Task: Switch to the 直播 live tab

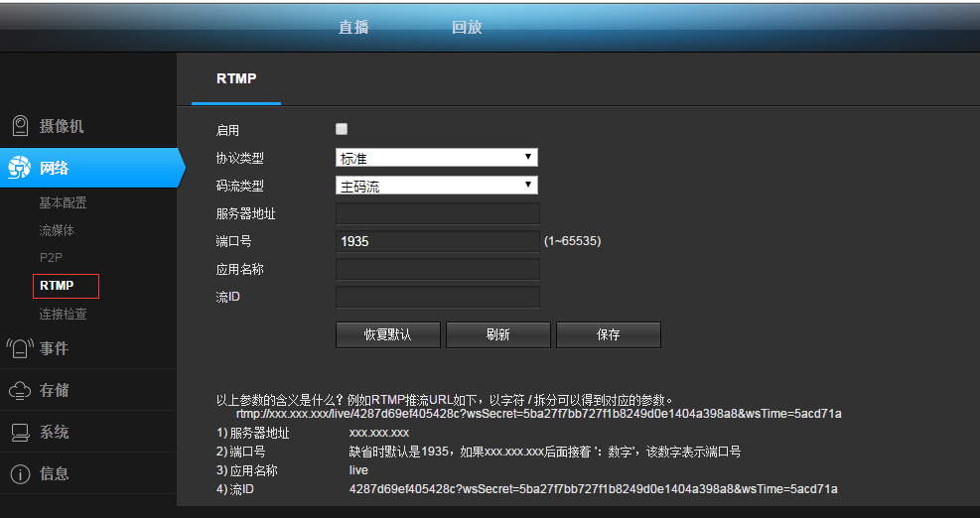Action: (x=353, y=27)
